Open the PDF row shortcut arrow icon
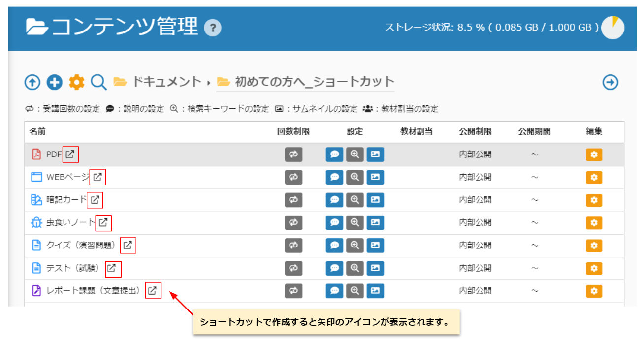The height and width of the screenshot is (340, 644). [x=70, y=155]
